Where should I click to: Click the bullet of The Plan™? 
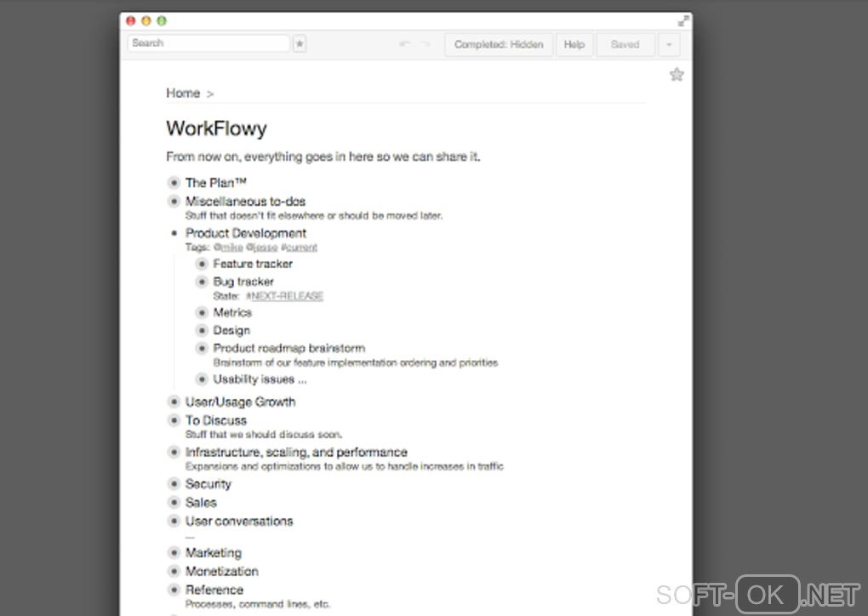click(x=174, y=183)
